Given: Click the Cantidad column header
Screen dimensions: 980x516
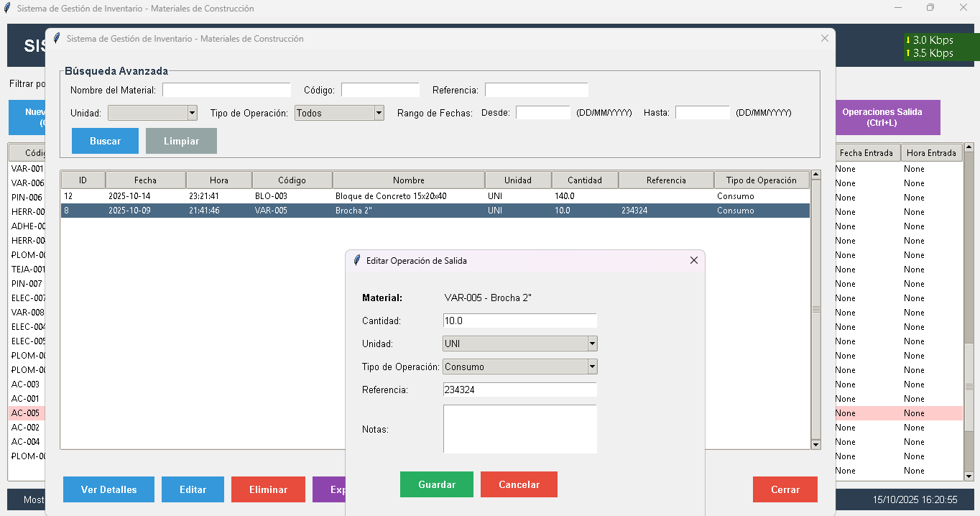Looking at the screenshot, I should tap(584, 180).
